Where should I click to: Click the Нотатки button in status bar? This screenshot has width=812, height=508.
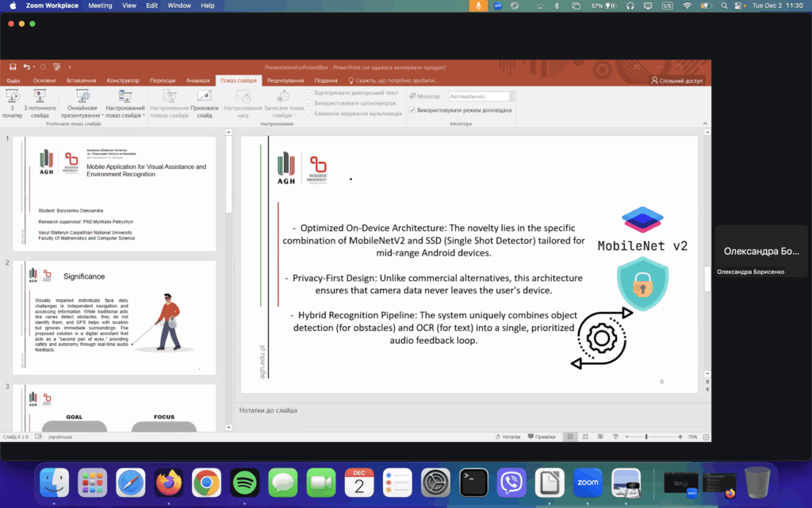click(x=507, y=437)
